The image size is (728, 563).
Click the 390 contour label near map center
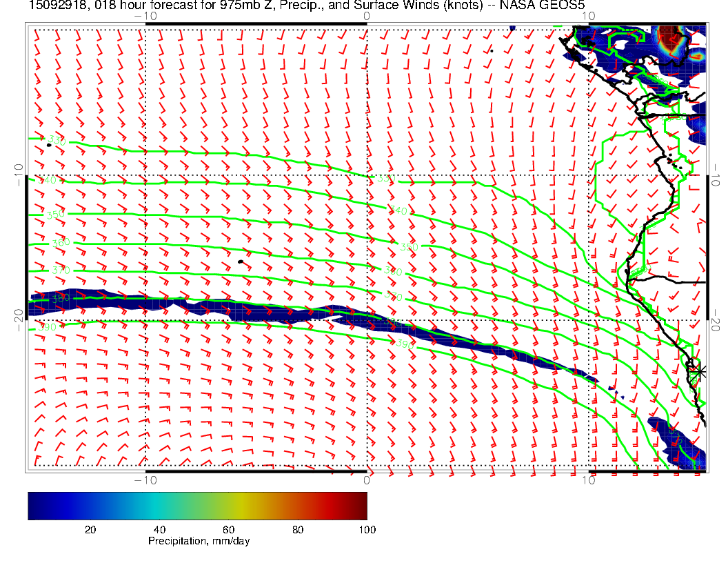[x=403, y=343]
